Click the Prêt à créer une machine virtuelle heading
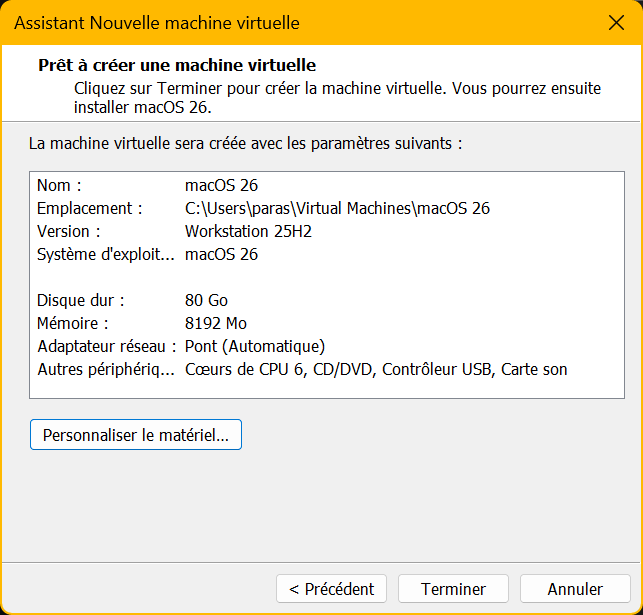This screenshot has height=615, width=643. tap(177, 66)
